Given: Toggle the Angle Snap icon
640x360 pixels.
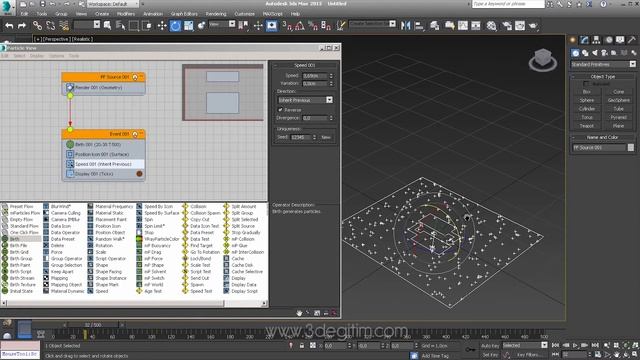Looking at the screenshot, I should (300, 25).
